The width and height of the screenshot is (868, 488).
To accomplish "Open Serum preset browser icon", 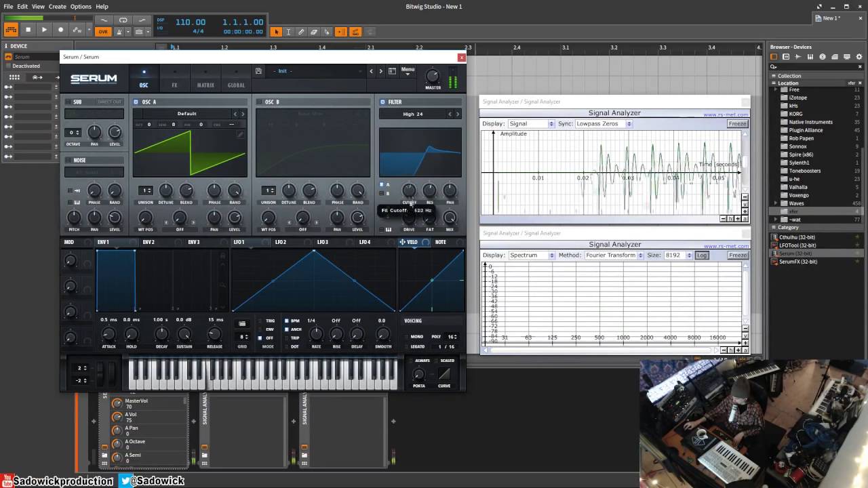I will pos(392,71).
